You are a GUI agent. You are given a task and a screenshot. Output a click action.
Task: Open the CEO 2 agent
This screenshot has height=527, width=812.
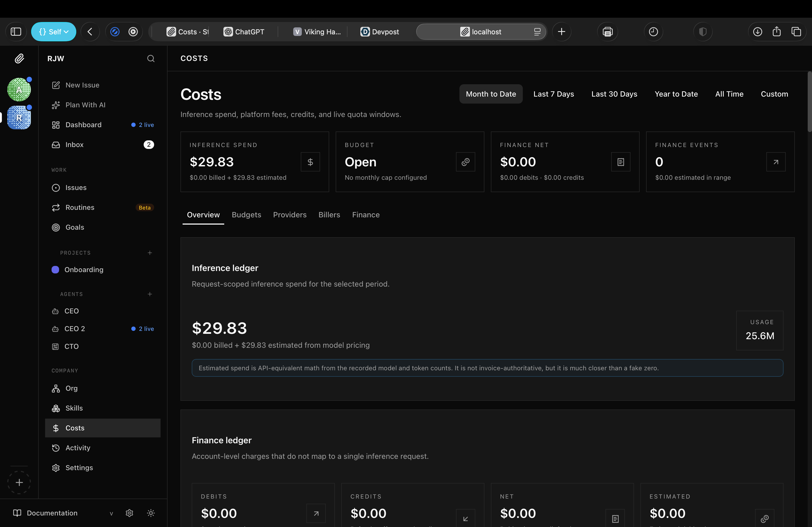point(75,329)
